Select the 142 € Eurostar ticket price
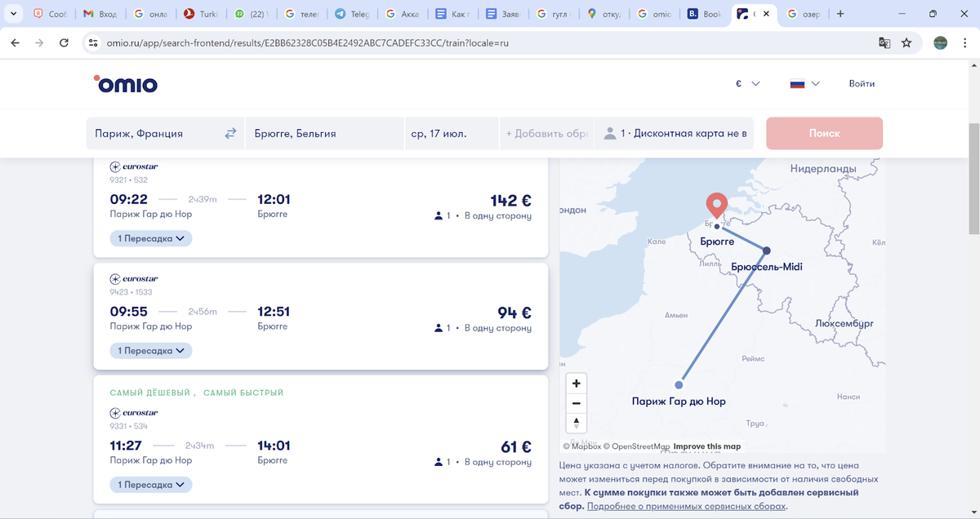 click(510, 201)
